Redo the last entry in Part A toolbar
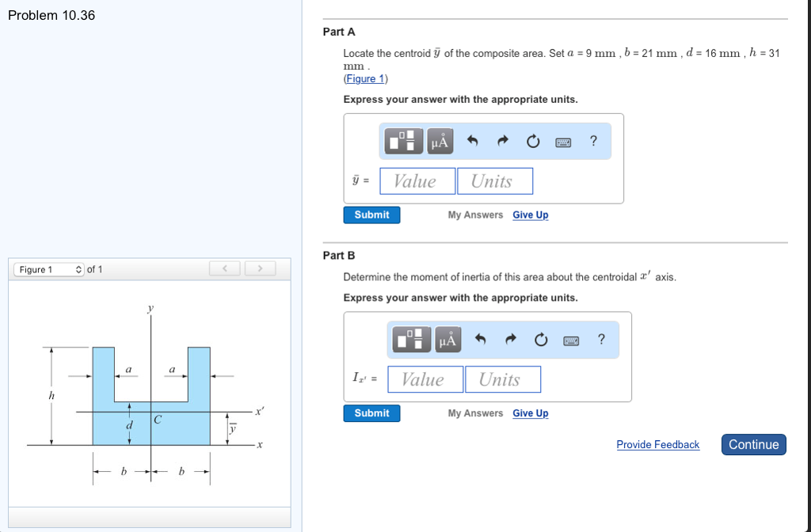This screenshot has width=811, height=532. click(x=503, y=140)
